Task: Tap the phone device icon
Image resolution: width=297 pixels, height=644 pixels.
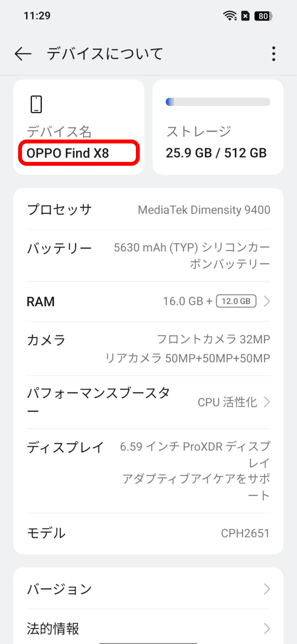Action: [36, 104]
